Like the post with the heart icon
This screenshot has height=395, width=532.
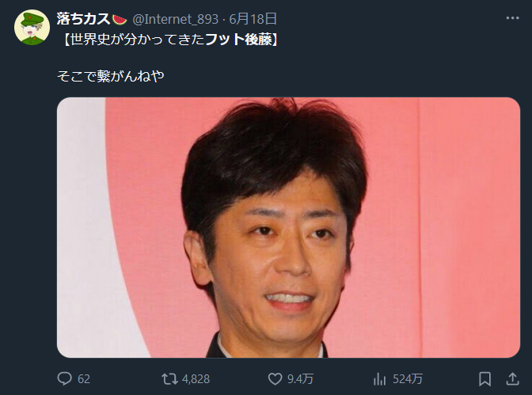275,378
